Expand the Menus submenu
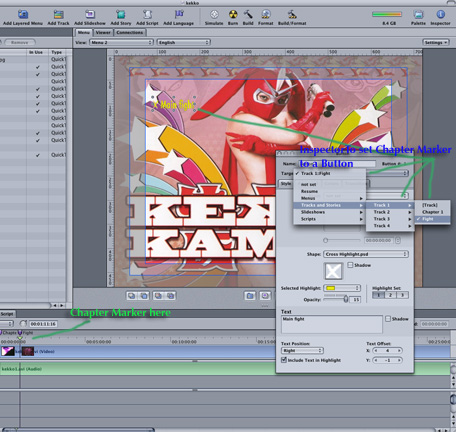This screenshot has height=432, width=456. pyautogui.click(x=330, y=198)
